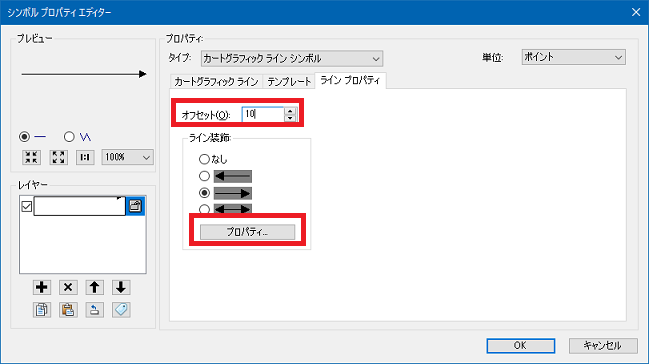Choose なし line decoration
The width and height of the screenshot is (649, 364).
[x=204, y=159]
